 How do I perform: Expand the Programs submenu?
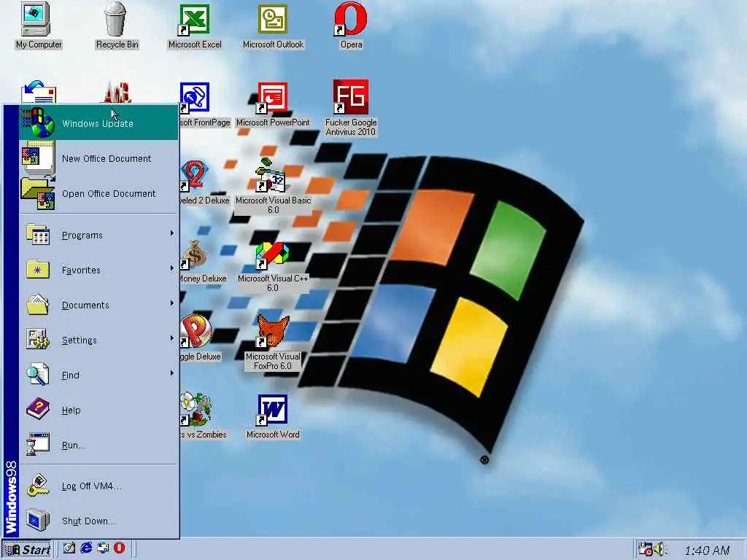pos(98,235)
